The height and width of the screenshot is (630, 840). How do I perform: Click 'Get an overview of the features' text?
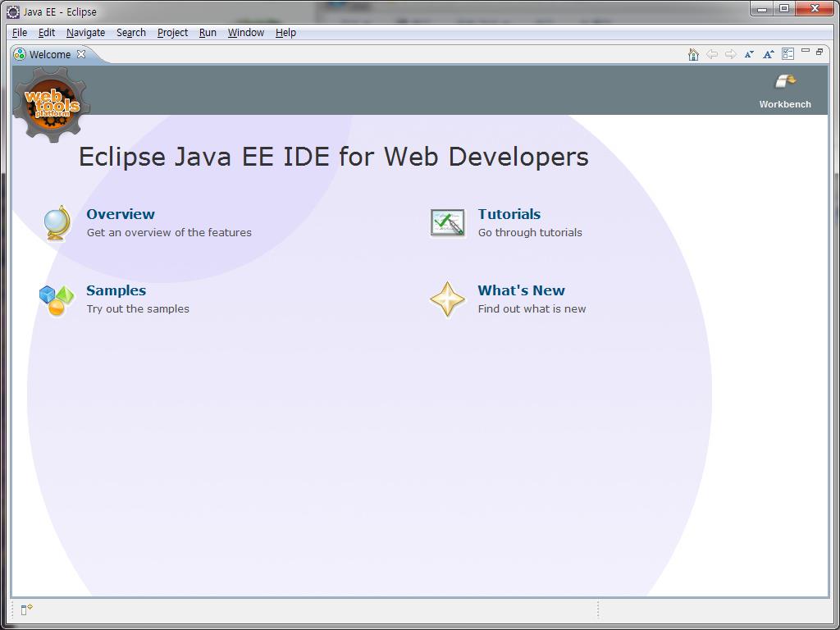click(169, 232)
